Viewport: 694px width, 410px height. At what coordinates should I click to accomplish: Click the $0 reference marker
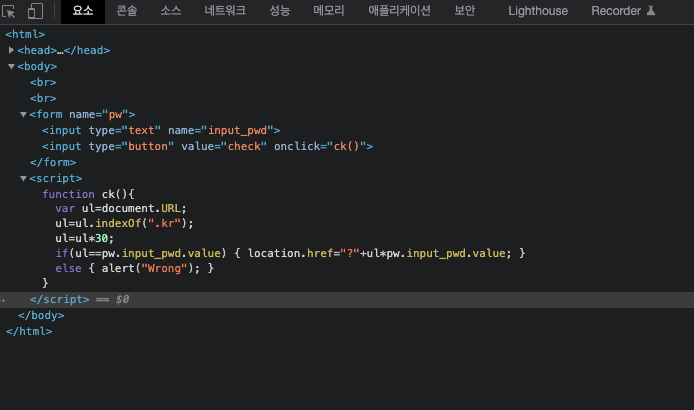pyautogui.click(x=122, y=299)
